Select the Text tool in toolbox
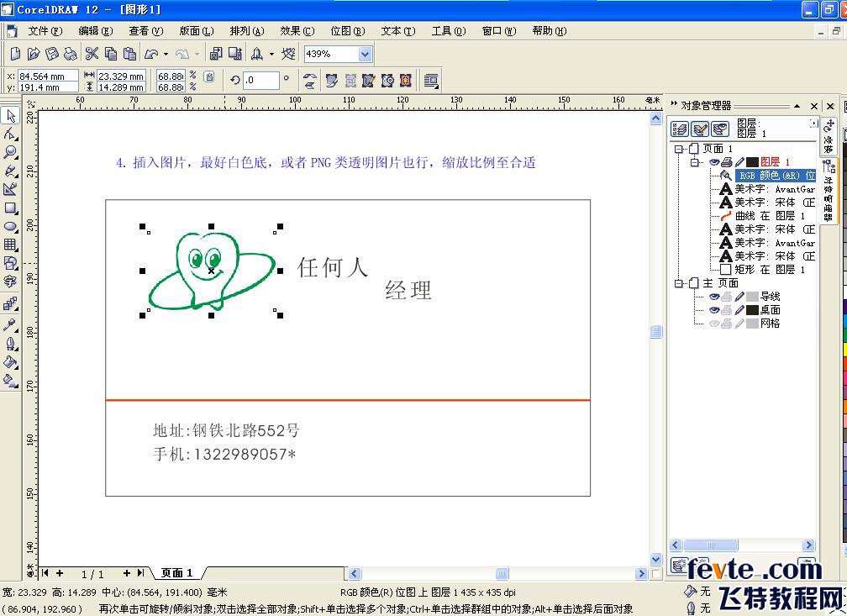This screenshot has height=616, width=847. point(10,282)
